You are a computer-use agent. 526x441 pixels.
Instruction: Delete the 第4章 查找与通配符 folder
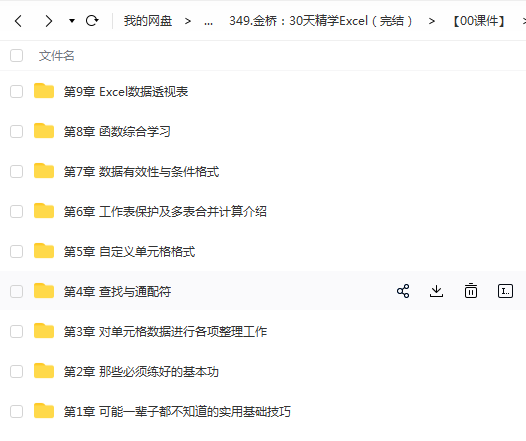click(471, 291)
